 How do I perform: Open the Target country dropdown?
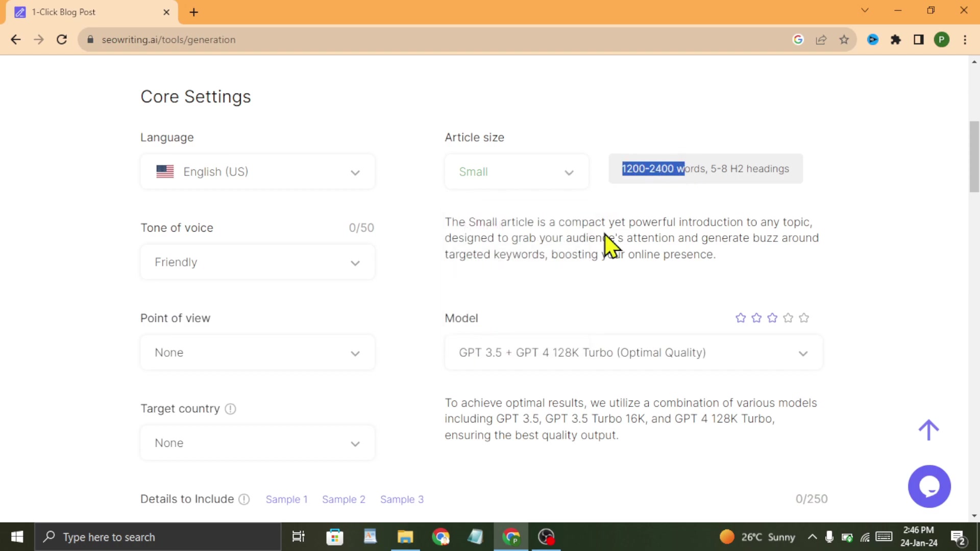click(x=258, y=443)
